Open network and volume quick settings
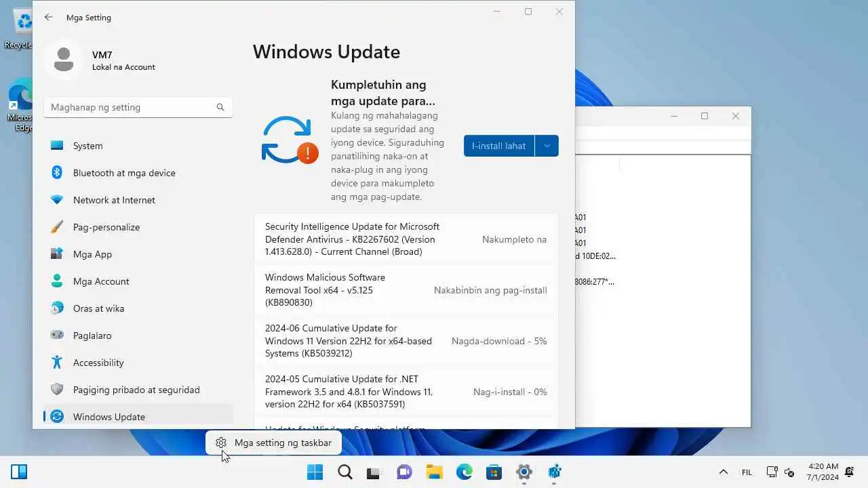 (780, 472)
